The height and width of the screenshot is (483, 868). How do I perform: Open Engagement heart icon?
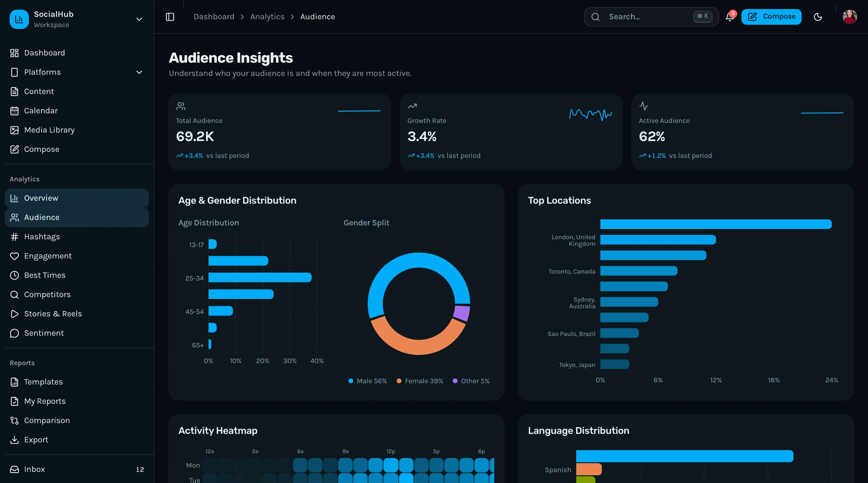point(14,256)
